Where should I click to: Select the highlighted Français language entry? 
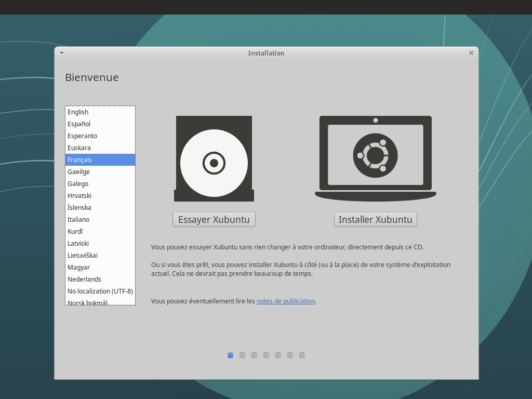[79, 159]
